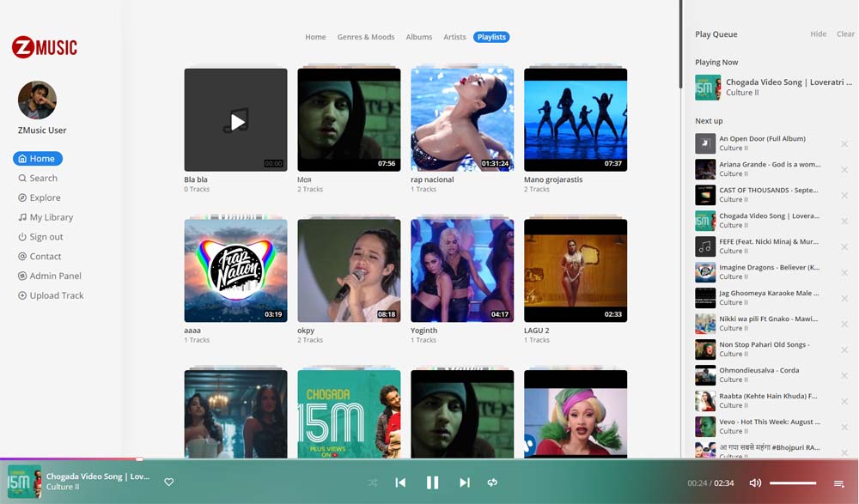Mute the volume speaker icon
This screenshot has width=859, height=504.
point(755,483)
